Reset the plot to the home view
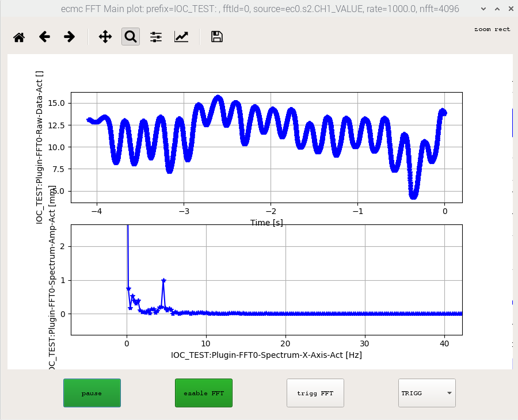Screen dimensions: 518x420 pyautogui.click(x=19, y=37)
